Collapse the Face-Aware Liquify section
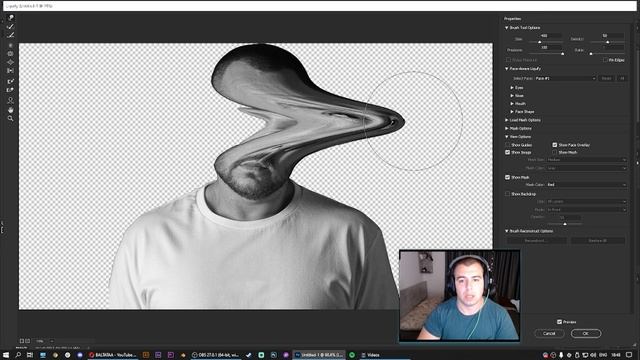Screen dimensions: 640x360 pyautogui.click(x=507, y=69)
